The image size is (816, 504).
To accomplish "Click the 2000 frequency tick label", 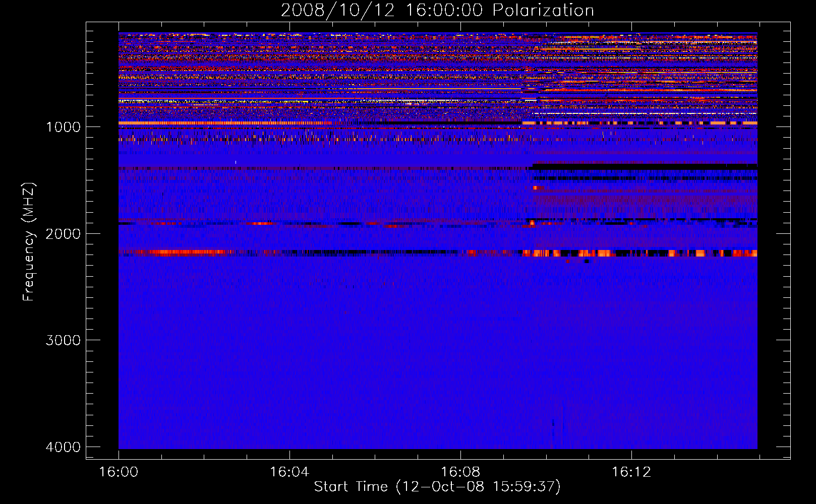I will tap(63, 233).
